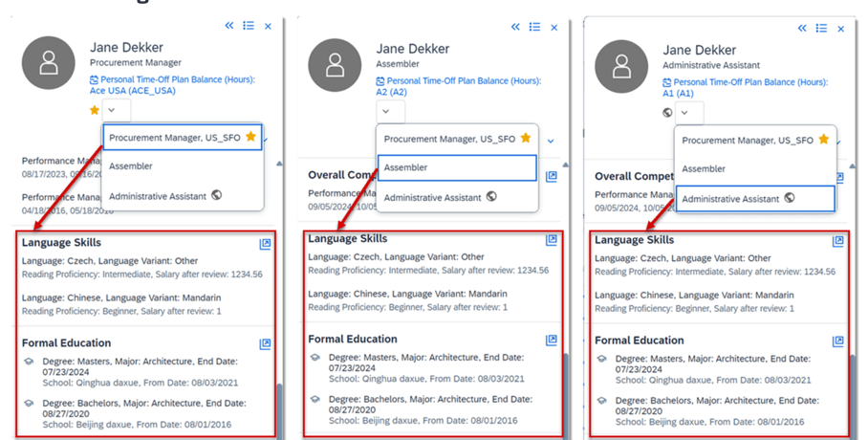Click list view icon in Administrative Assistant panel header
This screenshot has width=868, height=440.
821,29
